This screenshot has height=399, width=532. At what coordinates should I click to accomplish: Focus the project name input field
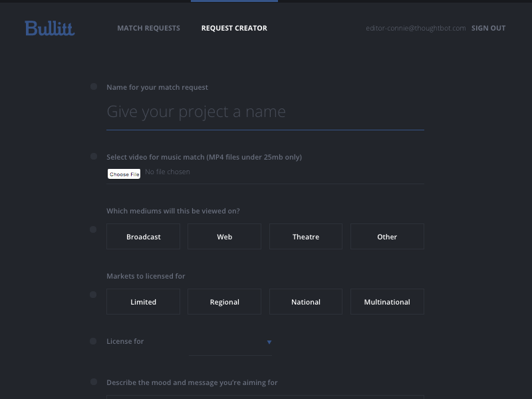(265, 112)
